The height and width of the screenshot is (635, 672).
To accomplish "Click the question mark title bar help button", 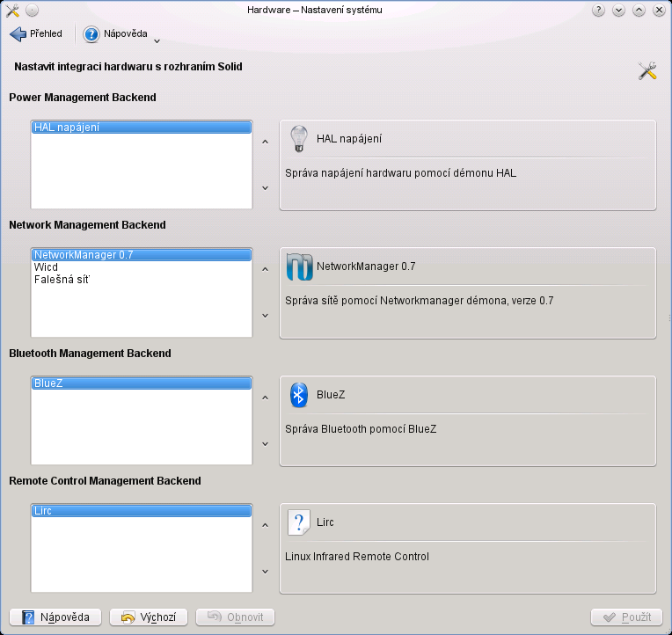I will point(598,10).
